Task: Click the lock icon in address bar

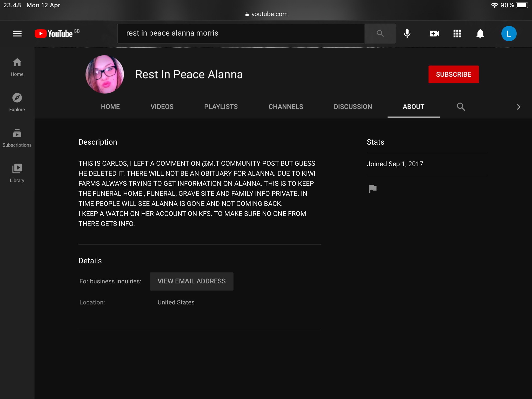Action: click(x=247, y=14)
